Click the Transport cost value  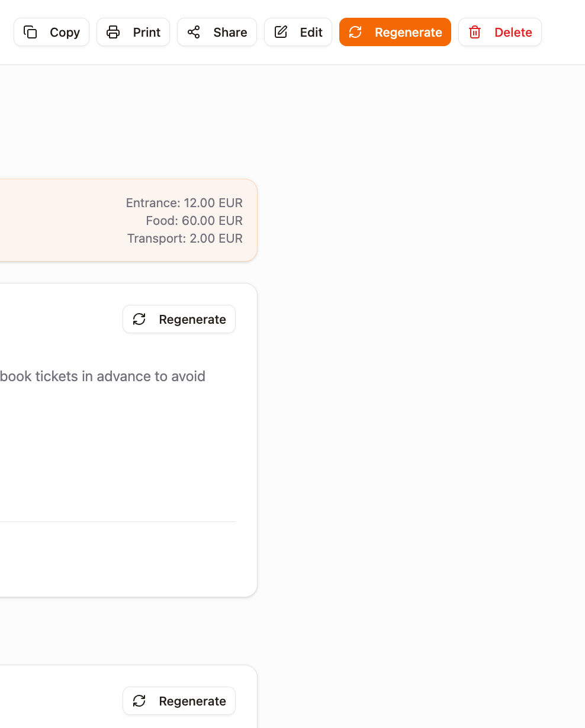pyautogui.click(x=185, y=238)
